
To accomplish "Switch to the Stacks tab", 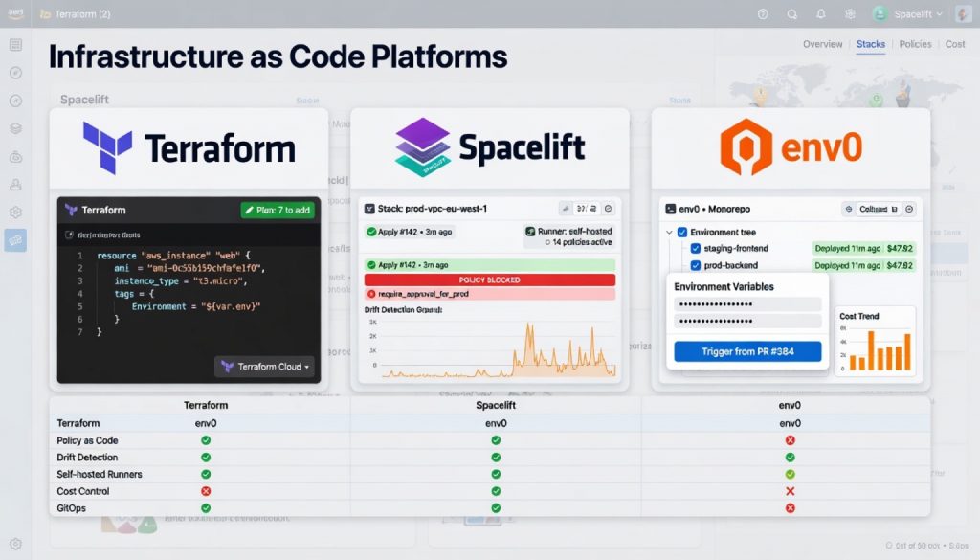I will tap(871, 44).
